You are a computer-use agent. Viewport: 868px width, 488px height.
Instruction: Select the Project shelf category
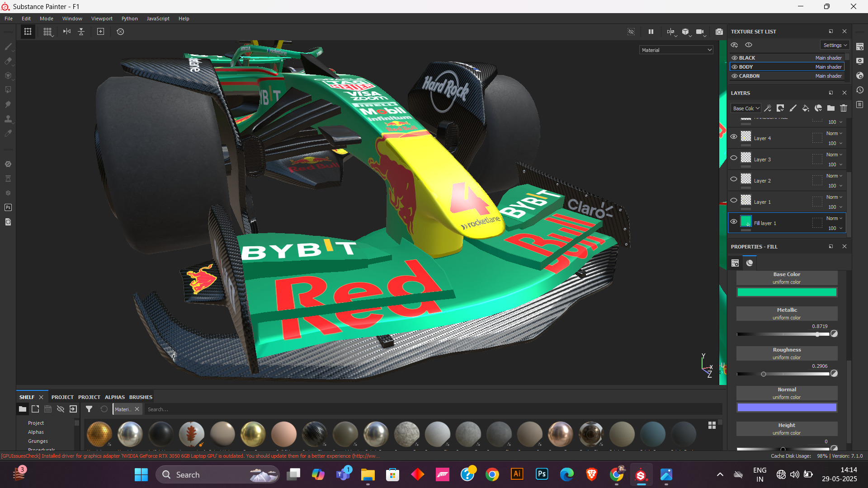(x=36, y=423)
